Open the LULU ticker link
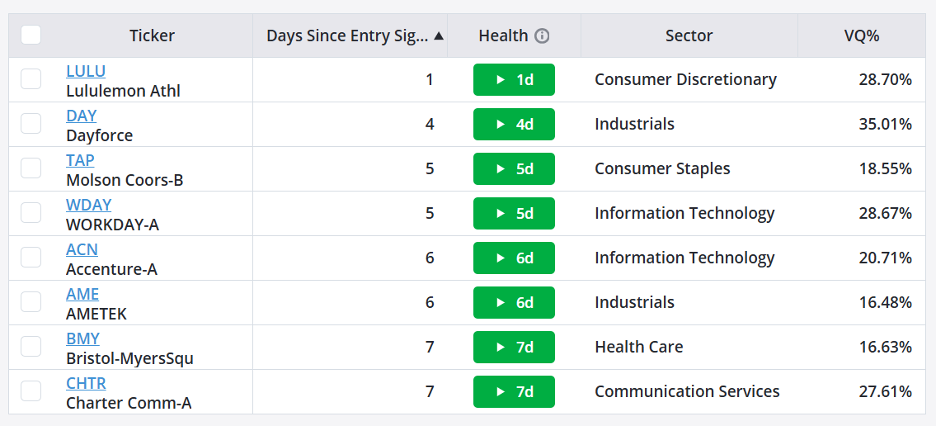Screen dimensions: 936x426 click(86, 71)
